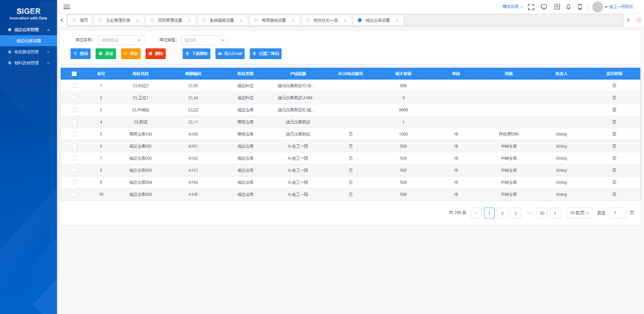Click the 下载模板 button
This screenshot has width=644, height=314.
point(196,54)
